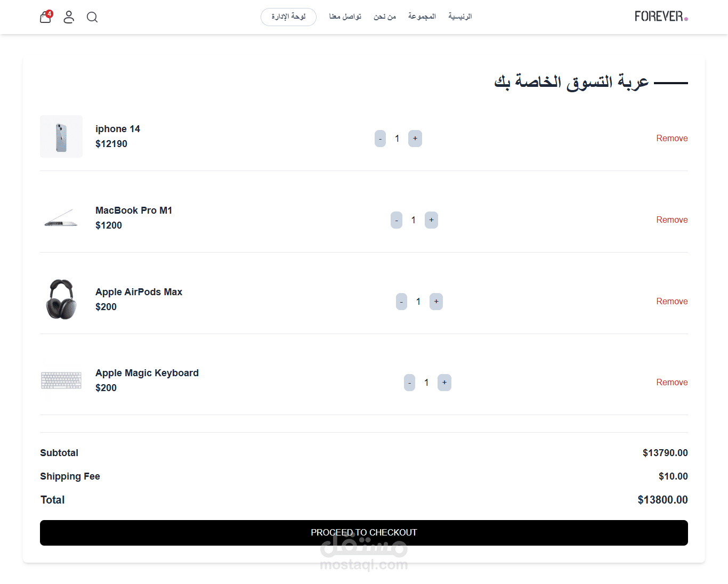This screenshot has height=584, width=728.
Task: Click the $1200 price text
Action: (x=109, y=225)
